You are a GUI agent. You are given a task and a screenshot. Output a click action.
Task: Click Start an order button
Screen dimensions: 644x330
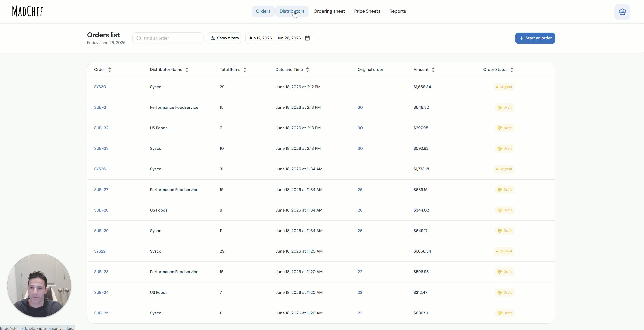tap(535, 38)
